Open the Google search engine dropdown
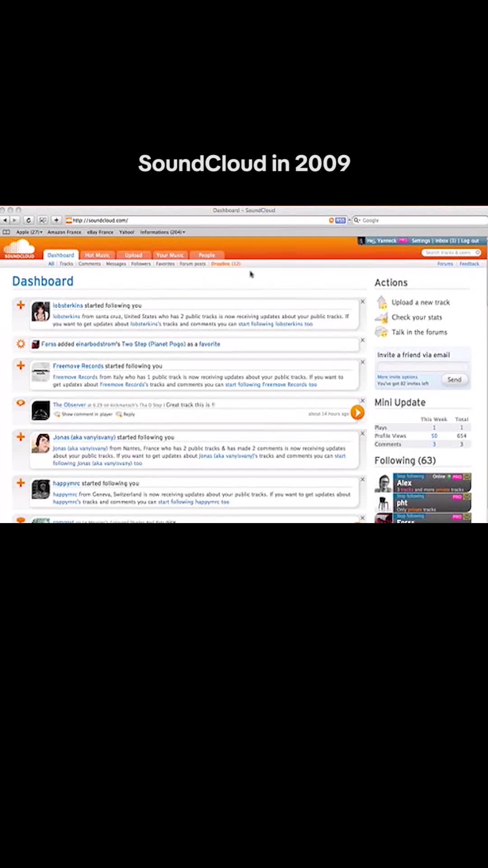The height and width of the screenshot is (868, 488). [357, 220]
